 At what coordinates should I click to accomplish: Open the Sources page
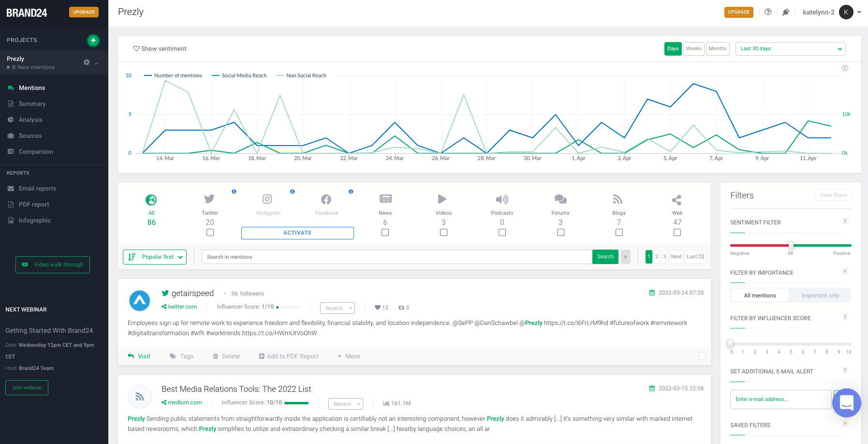[30, 135]
